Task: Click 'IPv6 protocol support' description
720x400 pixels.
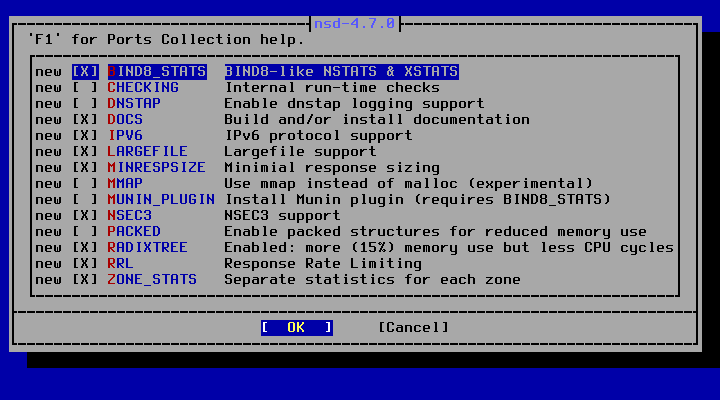Action: pos(318,136)
